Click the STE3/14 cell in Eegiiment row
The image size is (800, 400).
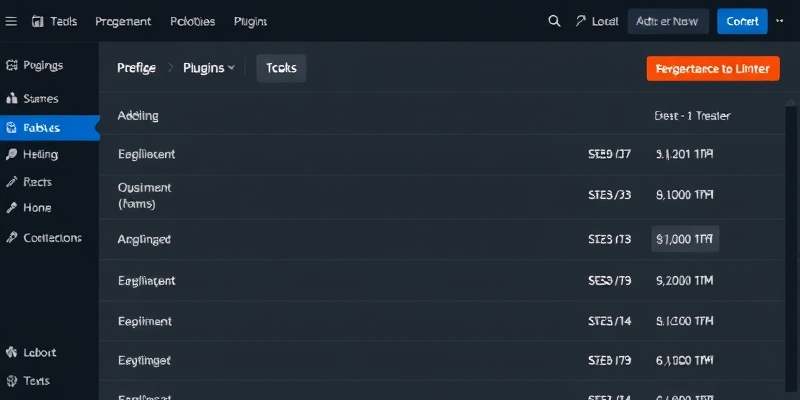609,321
